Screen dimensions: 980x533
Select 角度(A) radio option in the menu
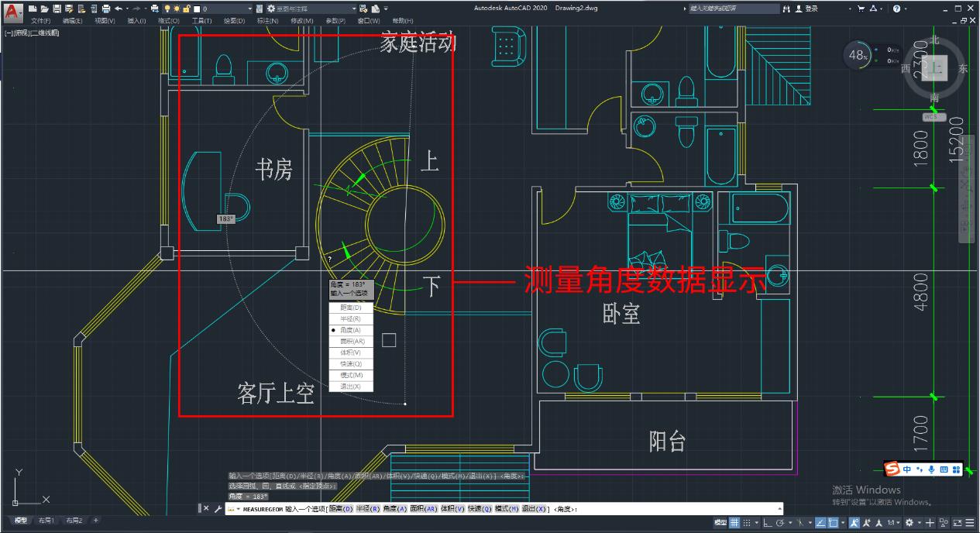[351, 329]
